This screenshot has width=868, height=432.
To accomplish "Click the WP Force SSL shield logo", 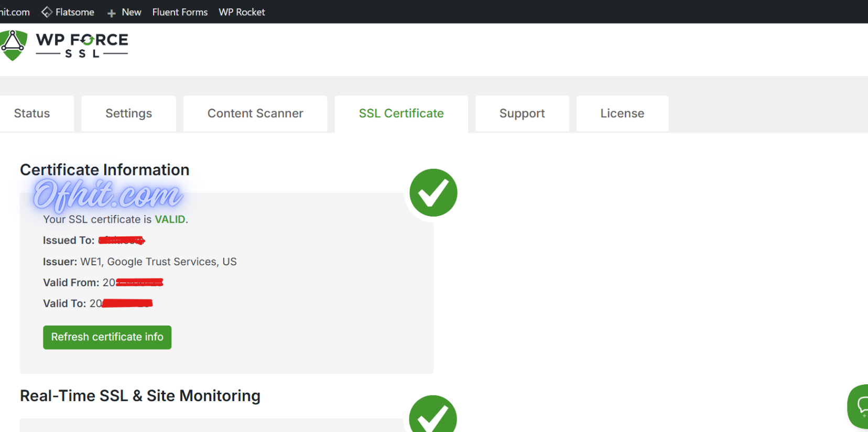I will pyautogui.click(x=13, y=45).
